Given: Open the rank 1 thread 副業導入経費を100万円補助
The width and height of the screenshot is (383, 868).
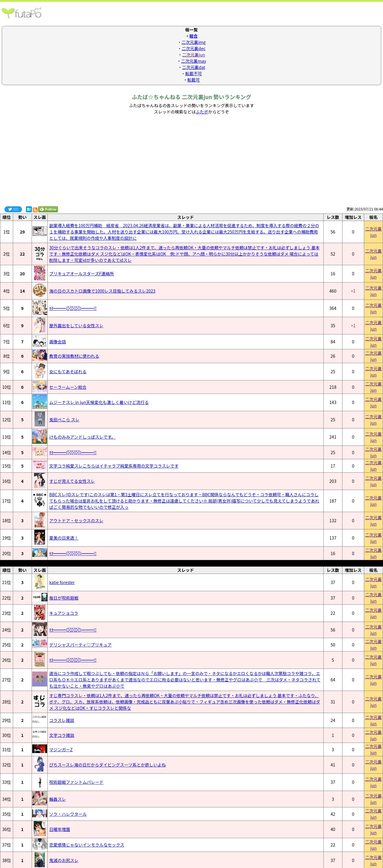Looking at the screenshot, I should [184, 232].
